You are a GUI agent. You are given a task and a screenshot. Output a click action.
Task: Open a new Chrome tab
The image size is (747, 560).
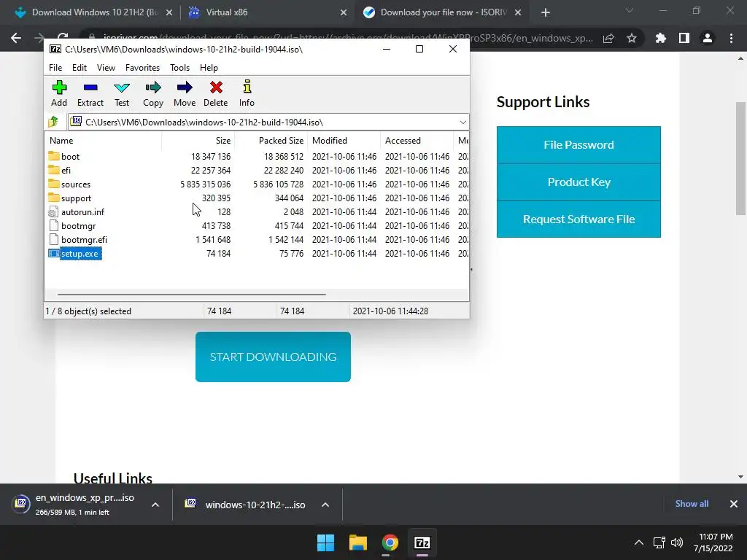pos(546,12)
